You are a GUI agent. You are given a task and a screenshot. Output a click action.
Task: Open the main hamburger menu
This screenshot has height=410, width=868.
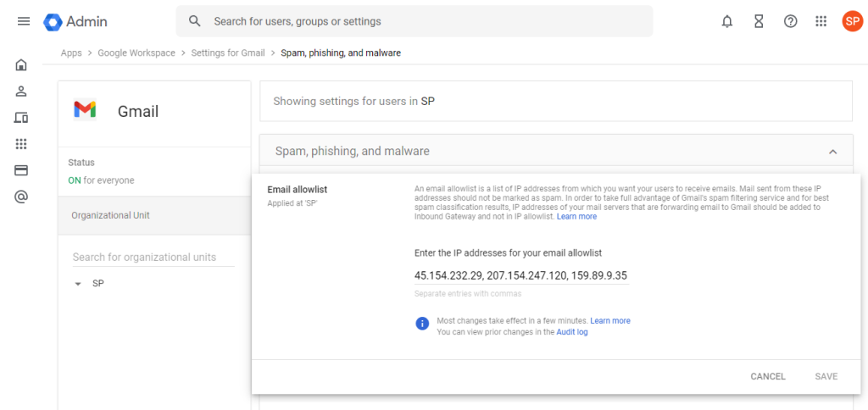click(x=24, y=21)
